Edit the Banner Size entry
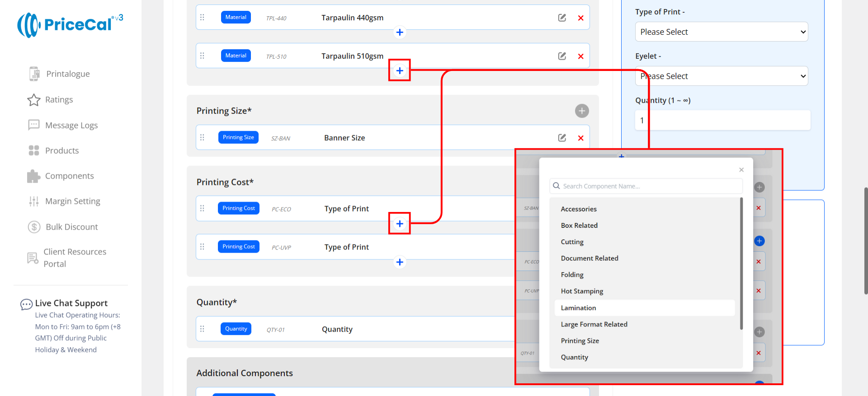The height and width of the screenshot is (396, 868). (x=562, y=138)
